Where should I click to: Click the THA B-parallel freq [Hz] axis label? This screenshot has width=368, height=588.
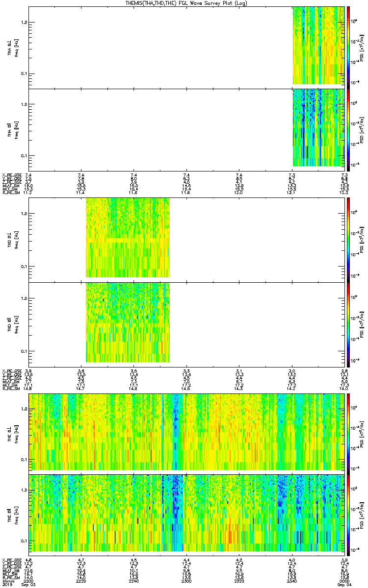pyautogui.click(x=18, y=129)
